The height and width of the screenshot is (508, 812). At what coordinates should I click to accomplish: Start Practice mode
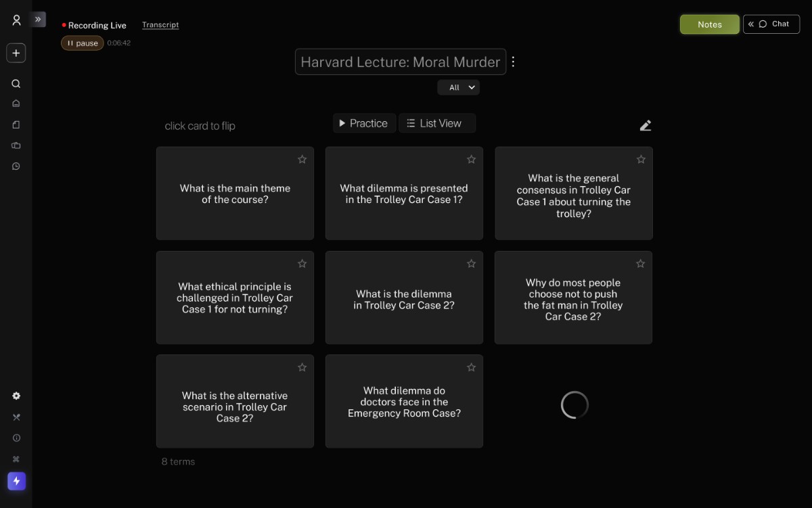point(364,123)
